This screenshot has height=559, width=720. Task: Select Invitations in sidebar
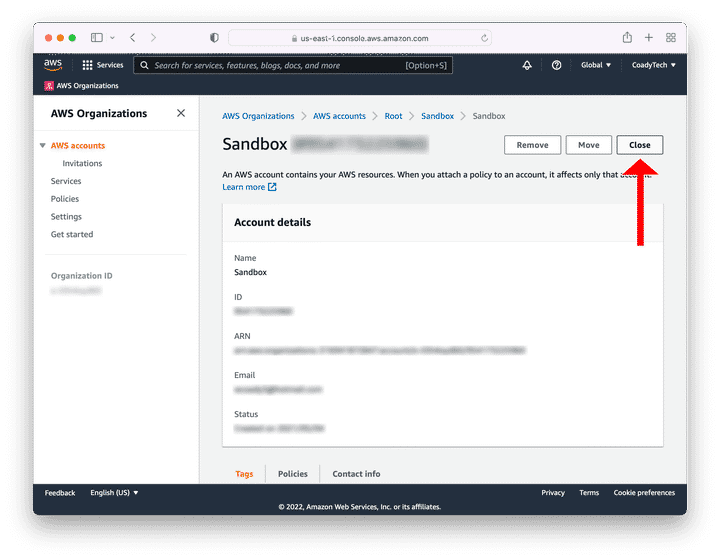click(82, 164)
